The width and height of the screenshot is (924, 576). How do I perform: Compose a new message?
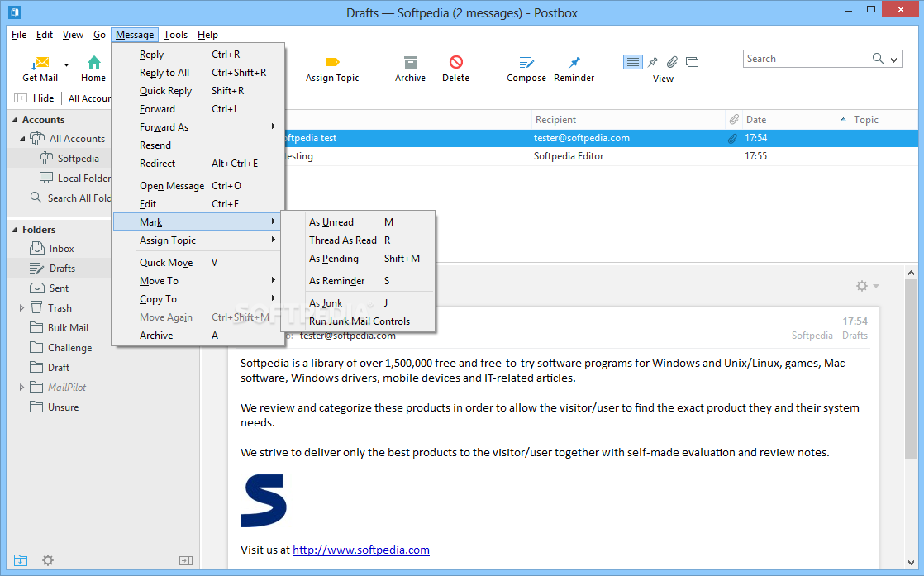point(526,69)
